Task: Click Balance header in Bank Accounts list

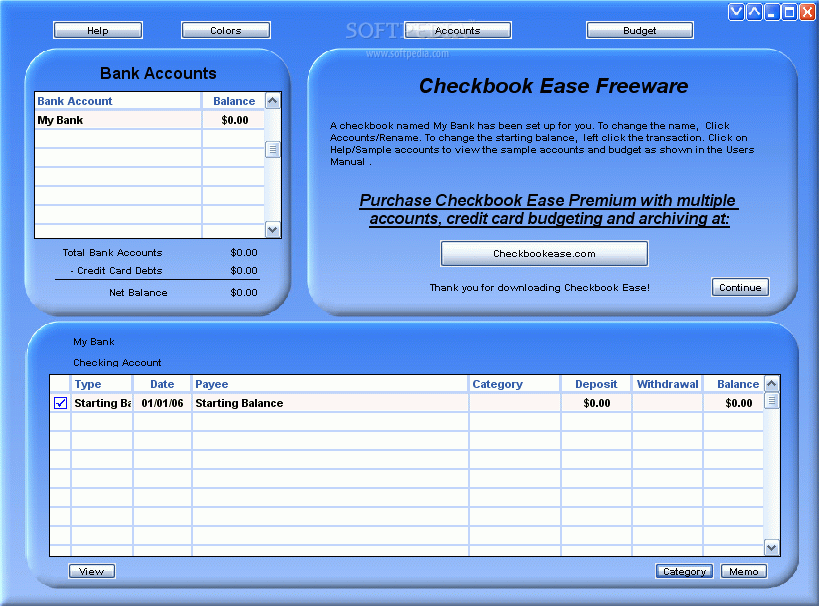Action: tap(233, 101)
